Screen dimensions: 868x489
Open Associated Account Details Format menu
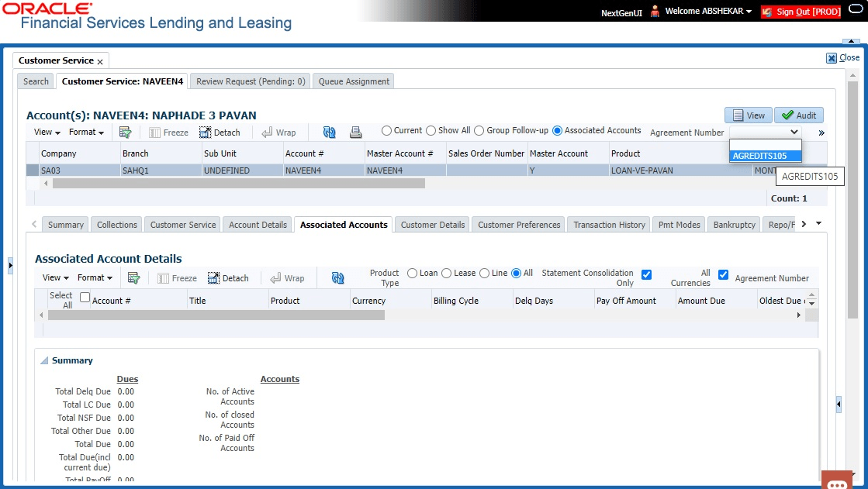click(95, 277)
